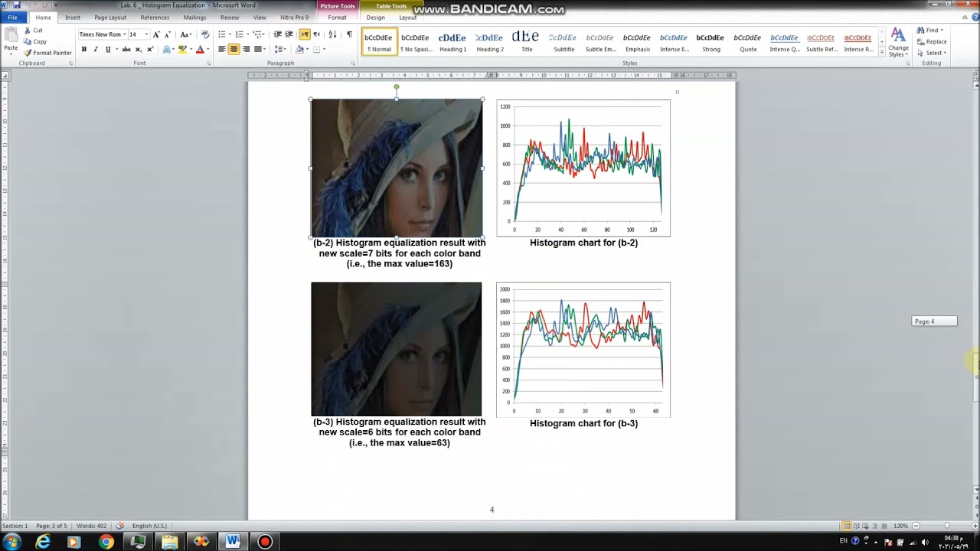Apply Normal style
Viewport: 980px width, 551px height.
pos(379,42)
